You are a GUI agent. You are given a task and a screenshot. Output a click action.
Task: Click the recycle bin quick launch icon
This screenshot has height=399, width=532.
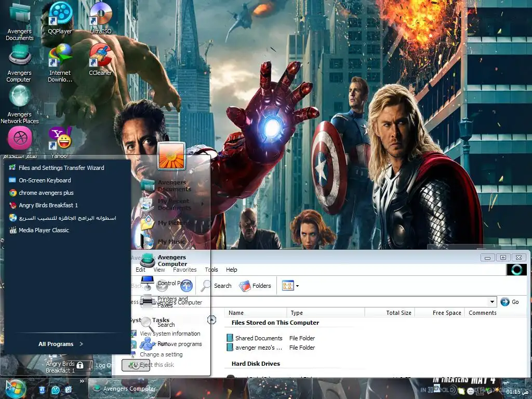pyautogui.click(x=42, y=390)
